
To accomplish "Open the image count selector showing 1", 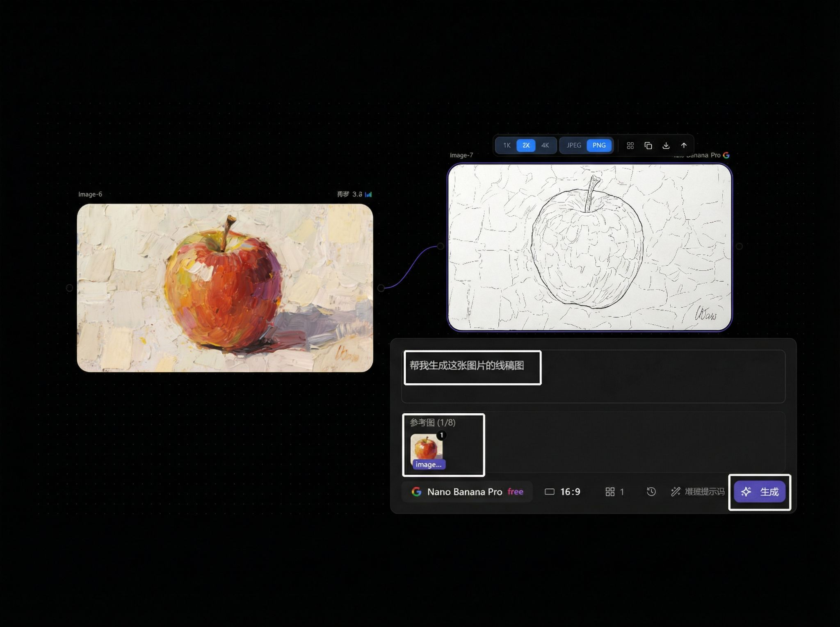I will [614, 492].
